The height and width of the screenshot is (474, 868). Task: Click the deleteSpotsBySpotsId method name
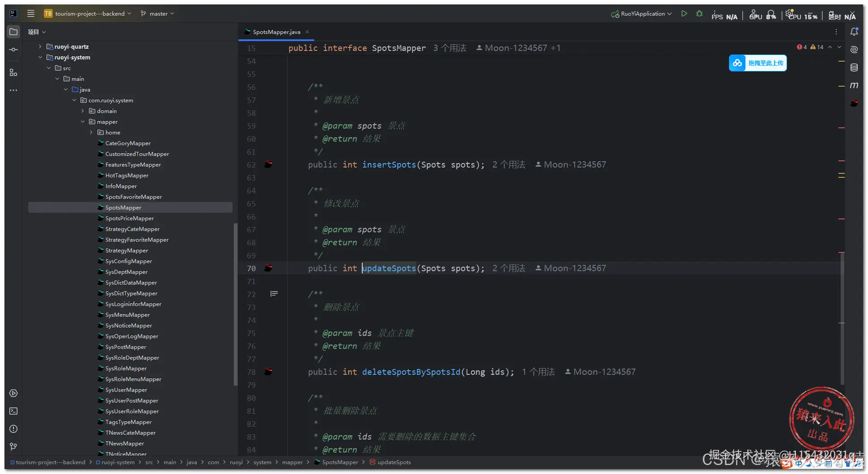click(x=411, y=372)
